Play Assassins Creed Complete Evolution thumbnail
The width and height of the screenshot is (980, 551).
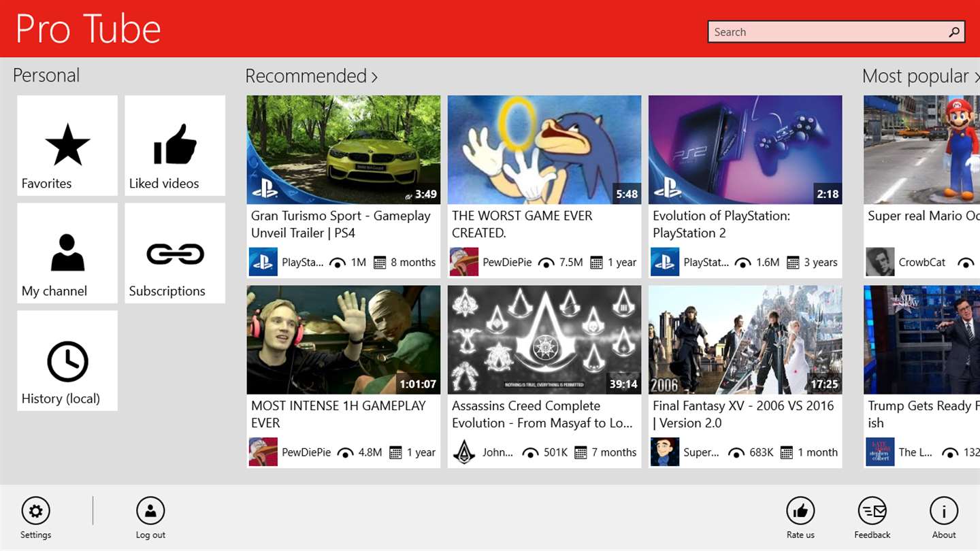[x=544, y=339]
